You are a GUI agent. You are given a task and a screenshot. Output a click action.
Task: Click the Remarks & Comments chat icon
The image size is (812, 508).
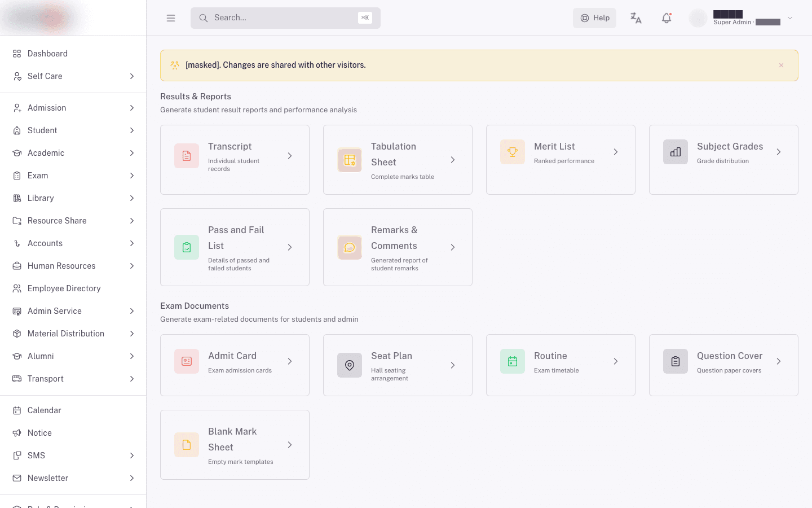(350, 247)
